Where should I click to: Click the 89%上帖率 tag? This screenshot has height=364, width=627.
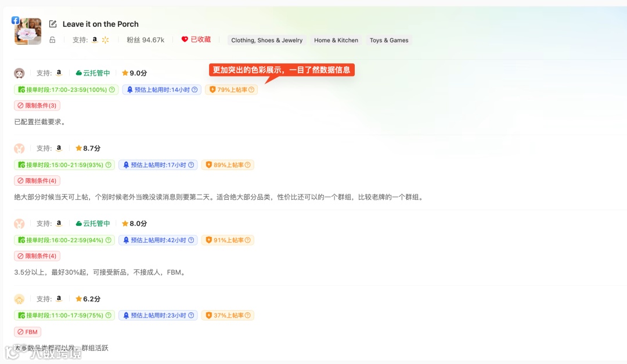pyautogui.click(x=228, y=165)
